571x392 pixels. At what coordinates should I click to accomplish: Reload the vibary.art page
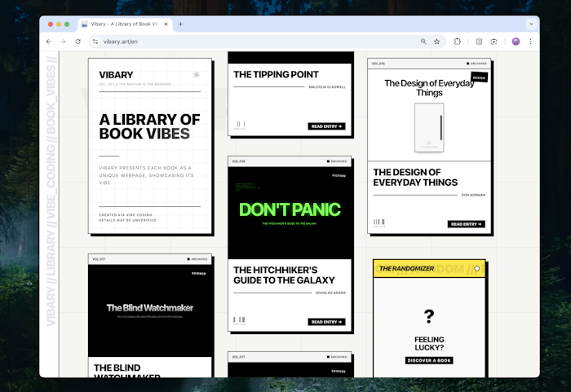click(77, 42)
